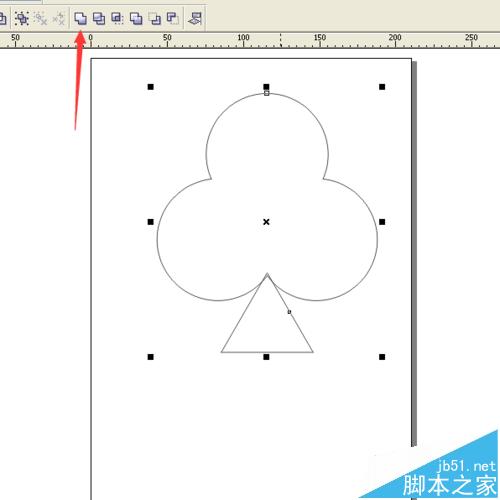500x500 pixels.
Task: Click the middle-right selection handle
Action: click(382, 222)
